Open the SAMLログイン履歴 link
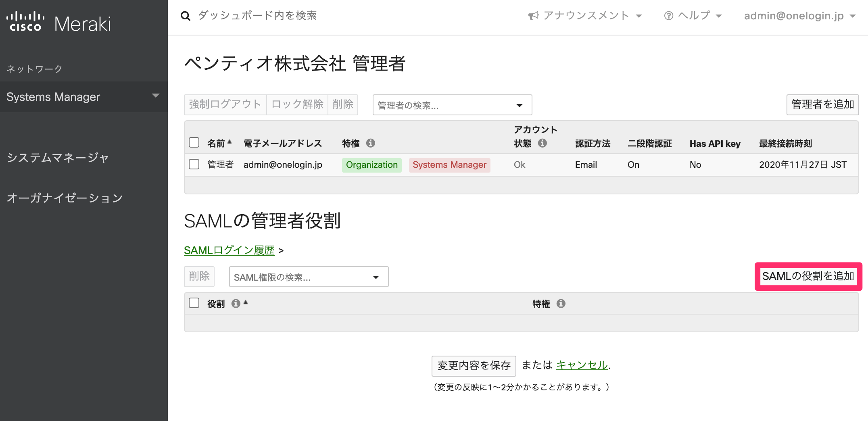This screenshot has height=421, width=868. pyautogui.click(x=229, y=250)
